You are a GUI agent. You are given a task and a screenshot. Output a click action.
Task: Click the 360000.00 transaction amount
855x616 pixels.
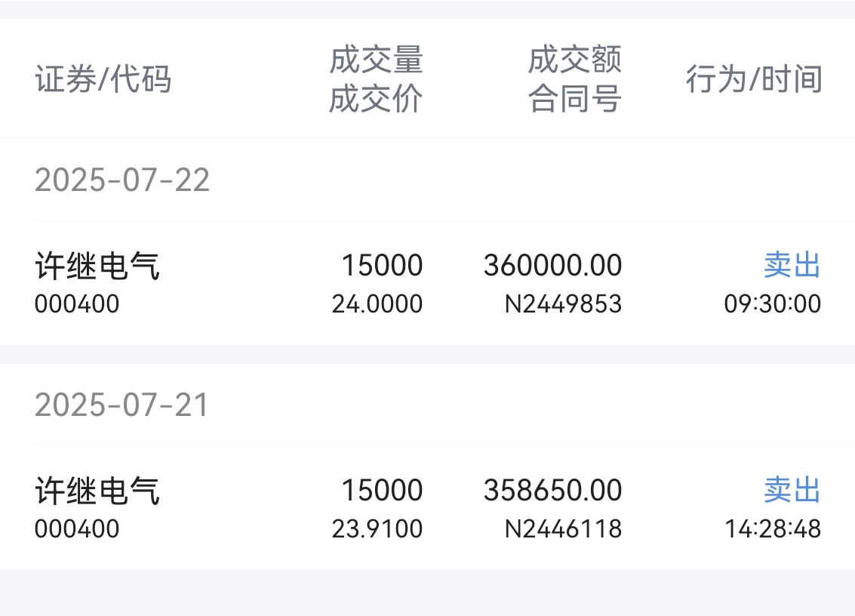(553, 265)
